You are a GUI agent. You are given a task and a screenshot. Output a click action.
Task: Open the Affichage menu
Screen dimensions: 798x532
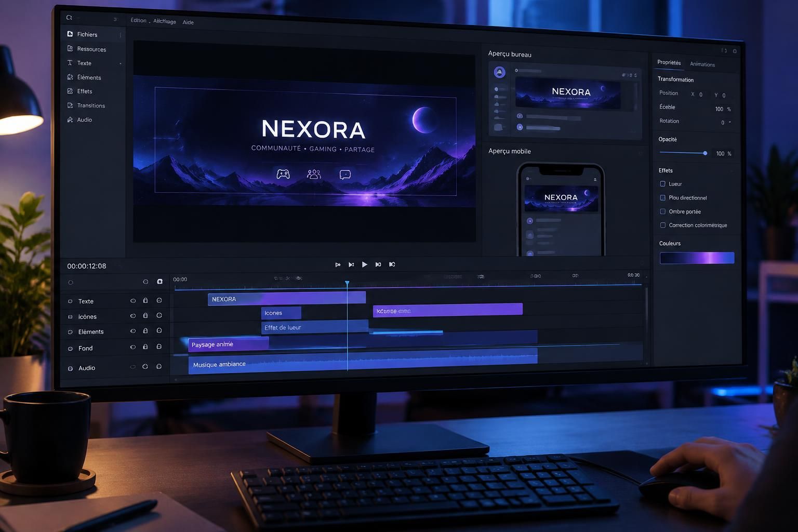[x=165, y=21]
